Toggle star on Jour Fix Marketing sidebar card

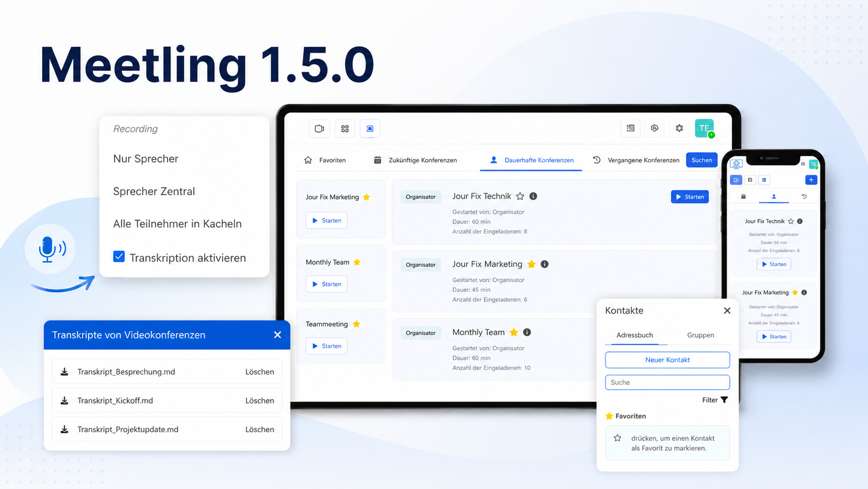click(x=367, y=197)
